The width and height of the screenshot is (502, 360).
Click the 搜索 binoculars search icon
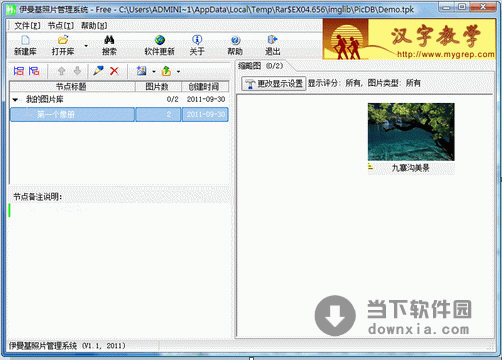pyautogui.click(x=109, y=40)
